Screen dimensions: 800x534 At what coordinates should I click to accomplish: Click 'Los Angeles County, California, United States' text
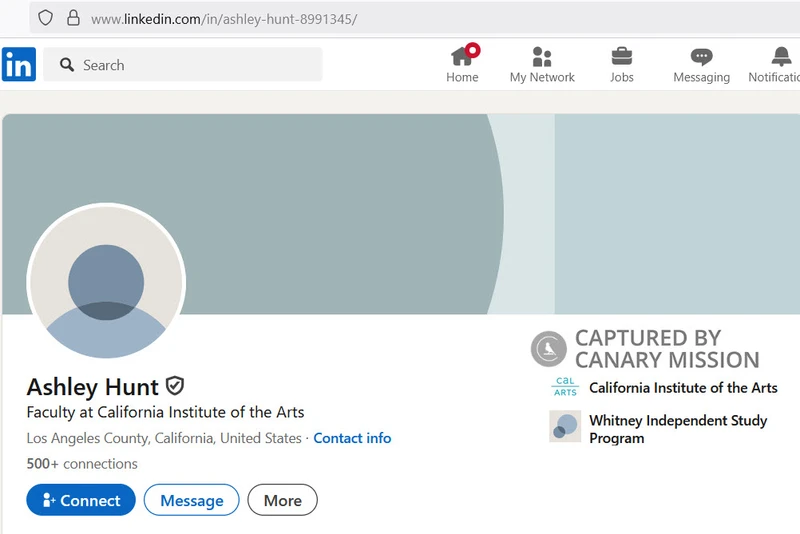[x=164, y=438]
